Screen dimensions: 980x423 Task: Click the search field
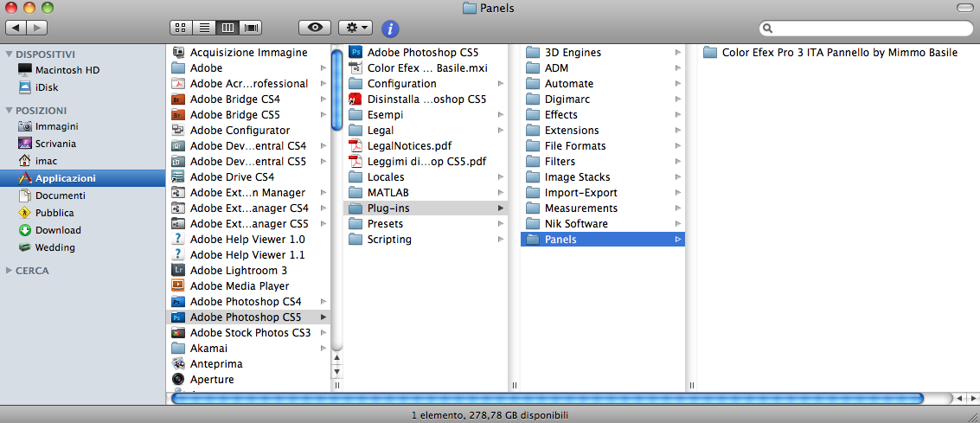point(866,29)
